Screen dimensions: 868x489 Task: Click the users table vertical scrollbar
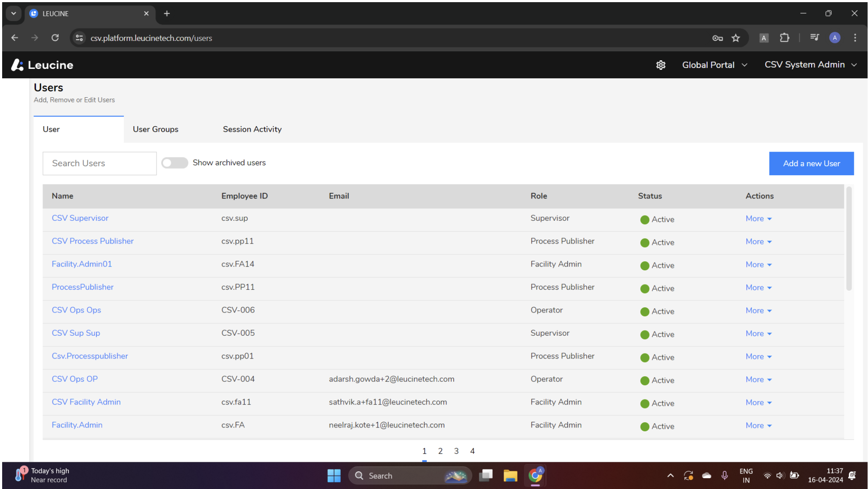(x=849, y=239)
